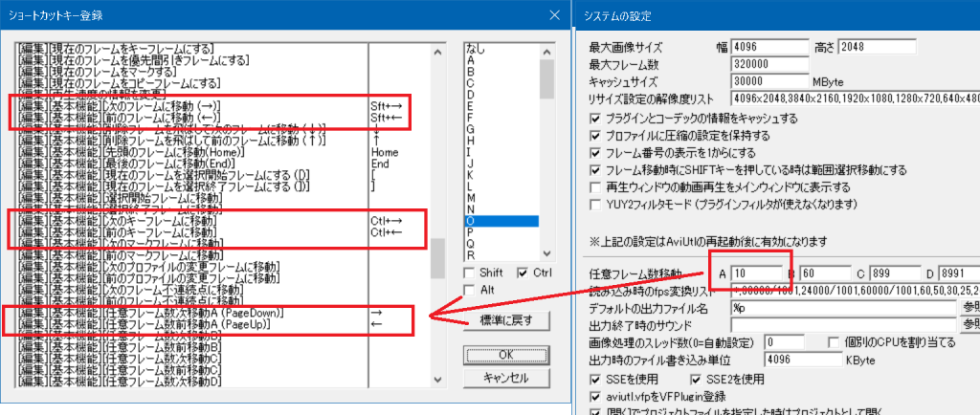Click 画像処理のスレッド数 field

(x=785, y=342)
